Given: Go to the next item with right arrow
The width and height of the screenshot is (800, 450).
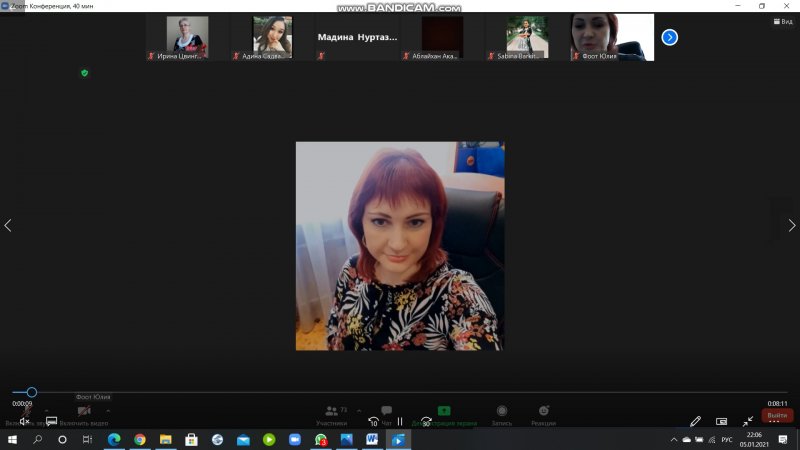Looking at the screenshot, I should click(x=792, y=226).
